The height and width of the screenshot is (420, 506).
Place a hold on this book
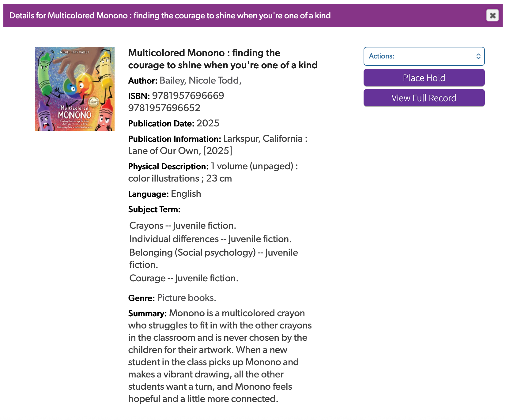pos(424,78)
